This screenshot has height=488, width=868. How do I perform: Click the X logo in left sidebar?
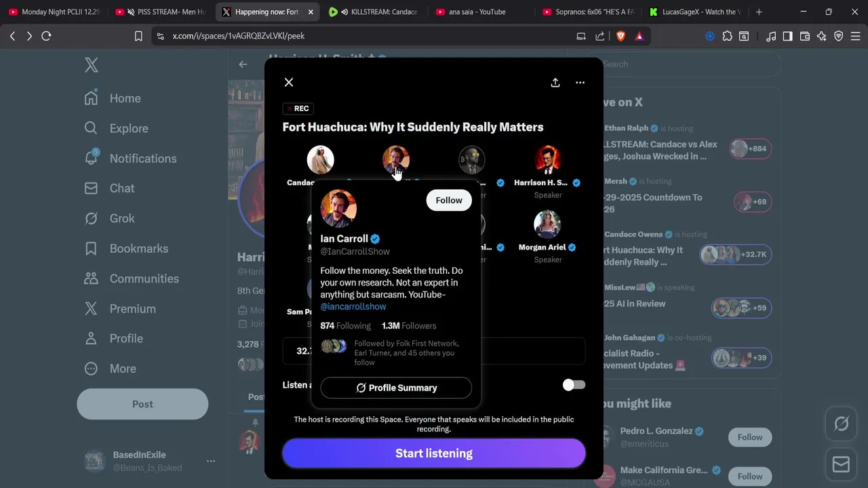tap(92, 65)
